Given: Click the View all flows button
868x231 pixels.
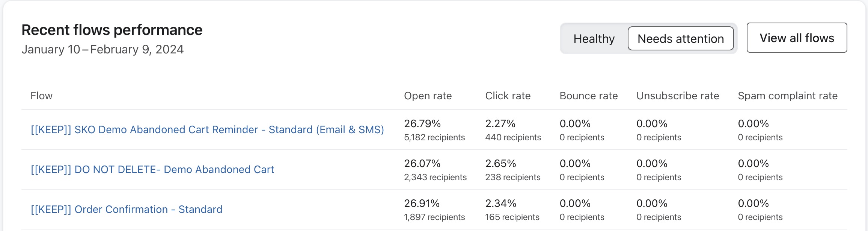Looking at the screenshot, I should tap(797, 38).
